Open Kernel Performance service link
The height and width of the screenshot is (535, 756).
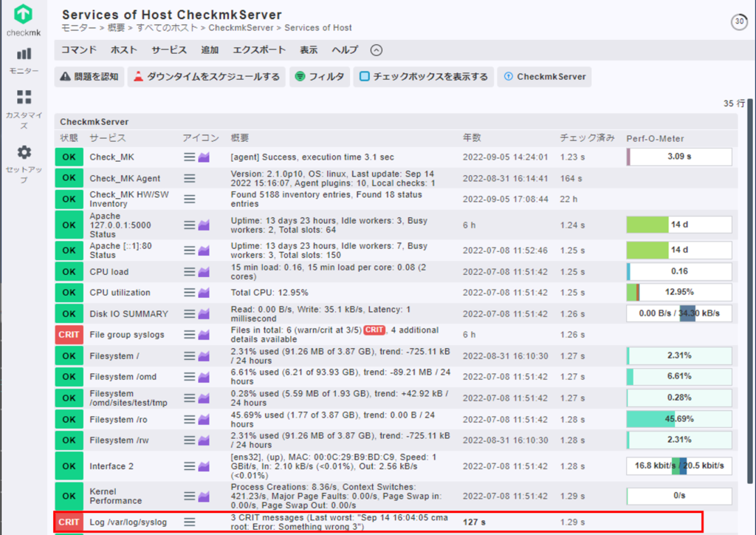click(x=116, y=497)
